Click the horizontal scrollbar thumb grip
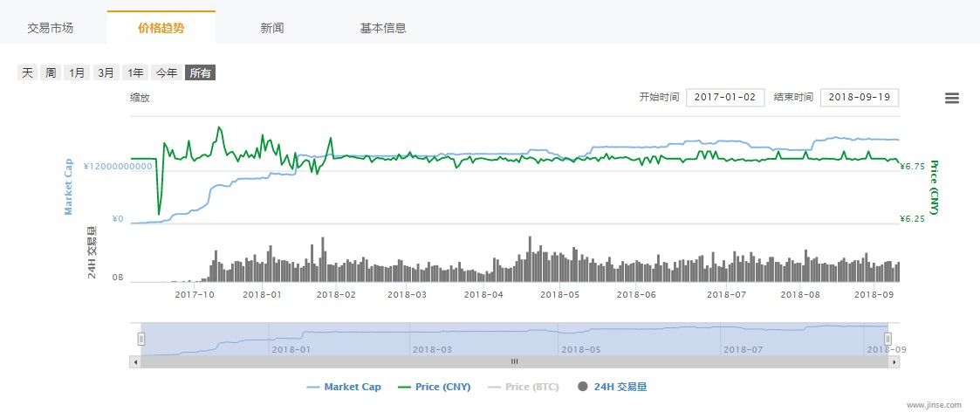 click(514, 361)
